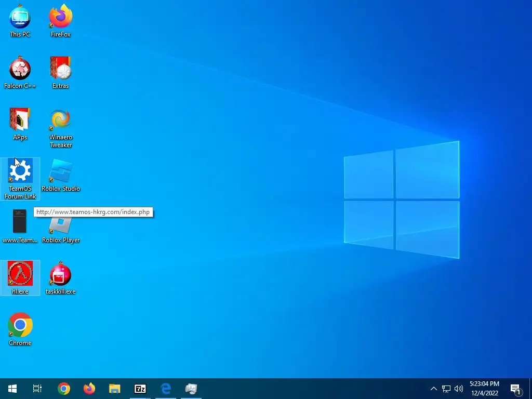Open the Action Center notifications
Screen dimensions: 532x399
coord(516,389)
